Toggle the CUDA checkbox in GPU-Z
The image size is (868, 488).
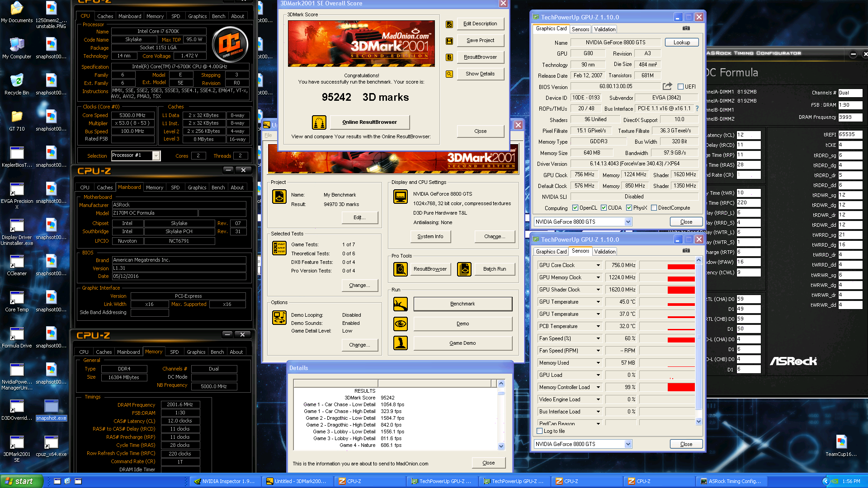[x=604, y=208]
